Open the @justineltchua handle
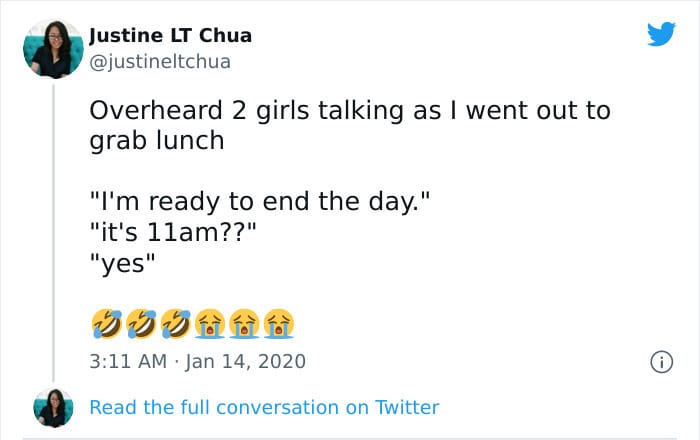Image resolution: width=700 pixels, height=440 pixels. [160, 62]
